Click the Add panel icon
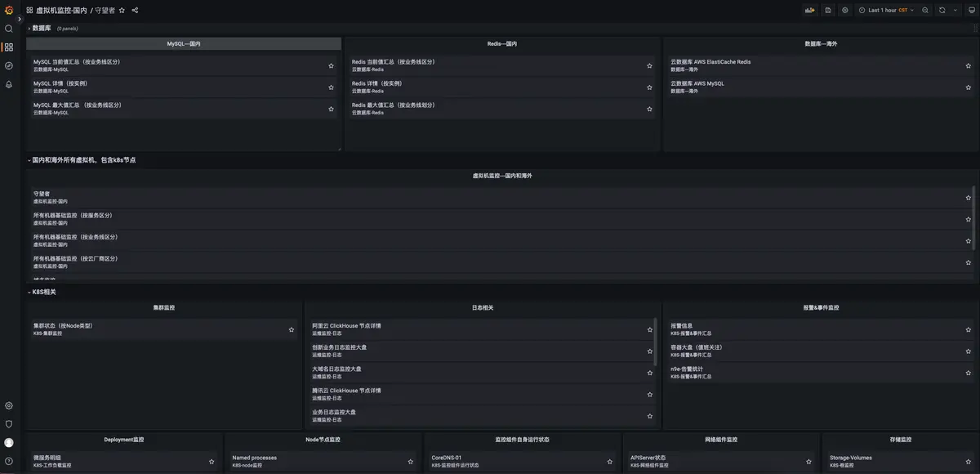This screenshot has height=474, width=980. point(810,11)
